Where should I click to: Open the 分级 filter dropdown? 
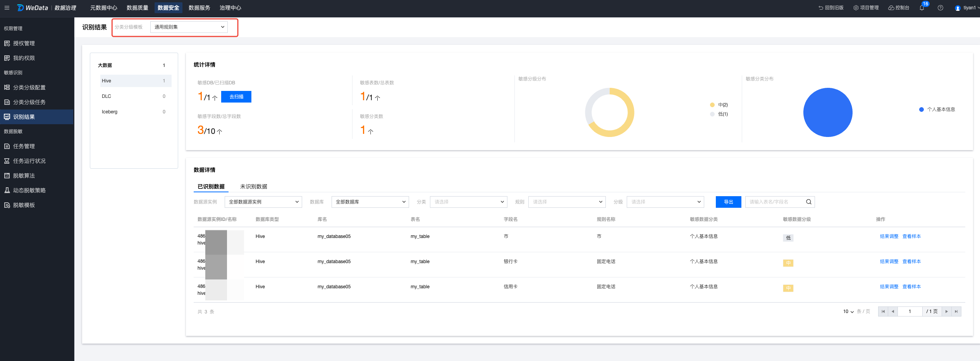click(x=665, y=202)
